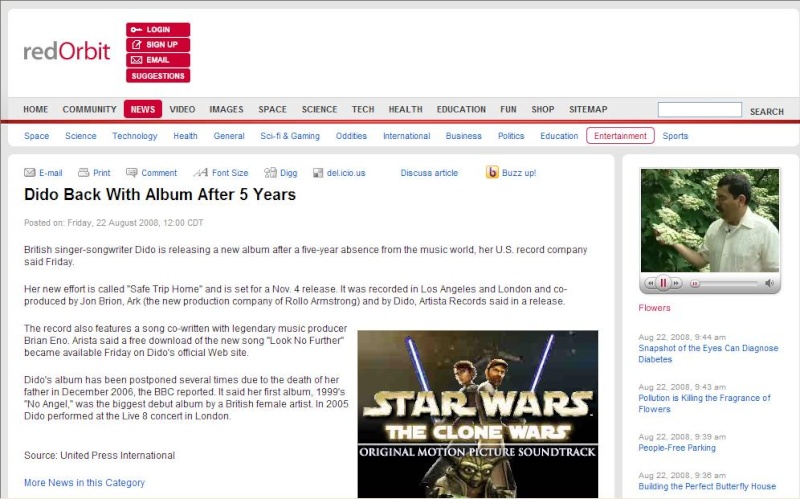Open the EDUCATION main menu item
Viewport: 800px width, 499px height.
461,109
